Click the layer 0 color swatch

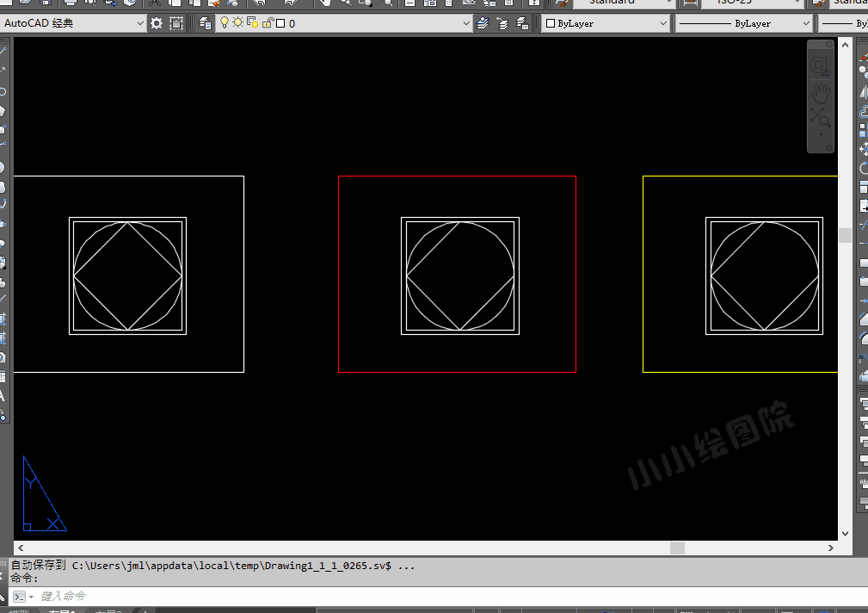(280, 23)
